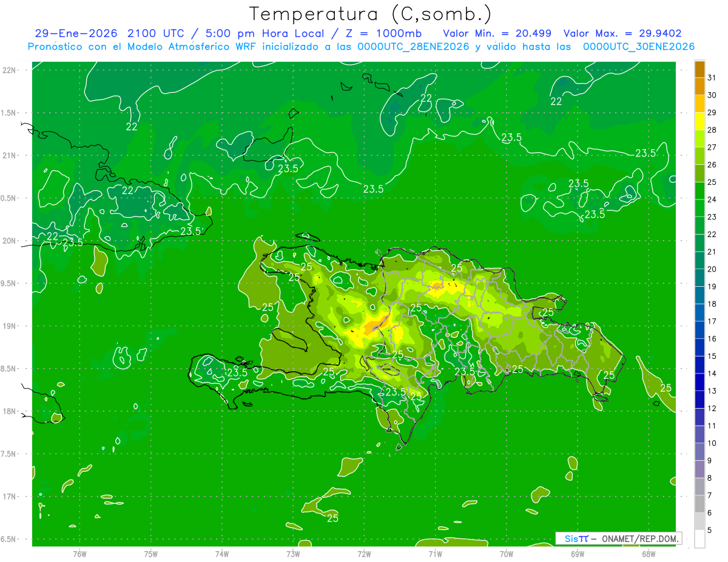This screenshot has height=562, width=728.
Task: Click the 'Valor Min. = 20.499' readout
Action: click(x=497, y=33)
